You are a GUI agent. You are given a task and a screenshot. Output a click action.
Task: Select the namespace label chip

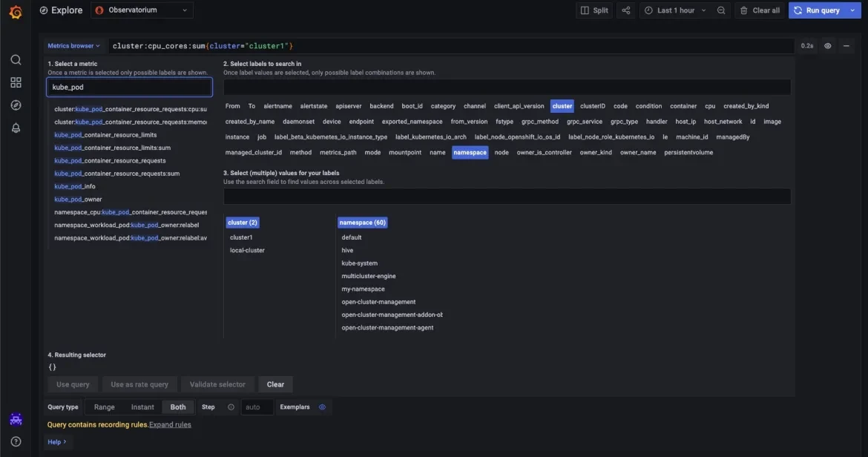(470, 152)
